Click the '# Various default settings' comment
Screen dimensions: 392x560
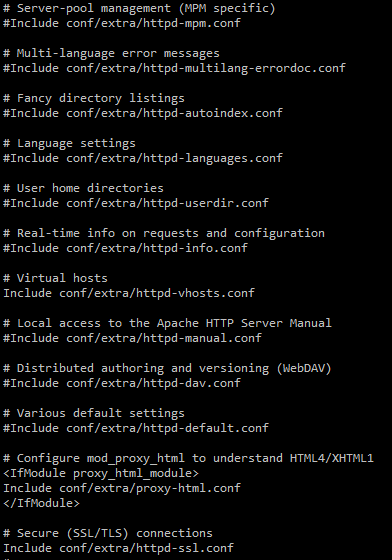tap(94, 413)
